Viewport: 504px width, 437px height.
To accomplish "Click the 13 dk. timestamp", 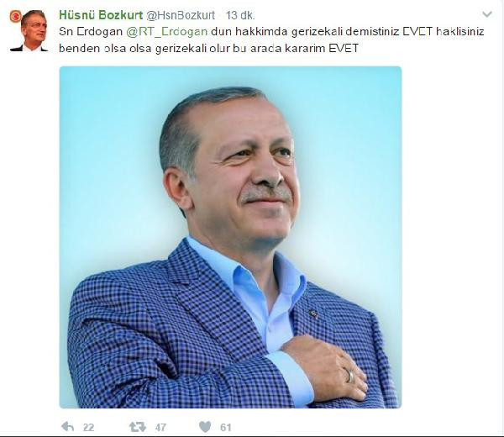I will coord(240,15).
